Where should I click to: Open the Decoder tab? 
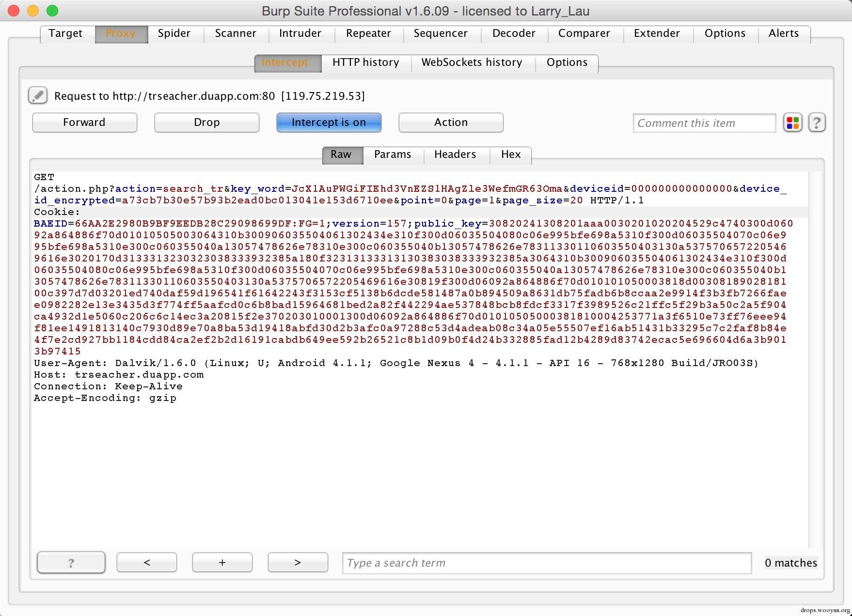click(514, 33)
